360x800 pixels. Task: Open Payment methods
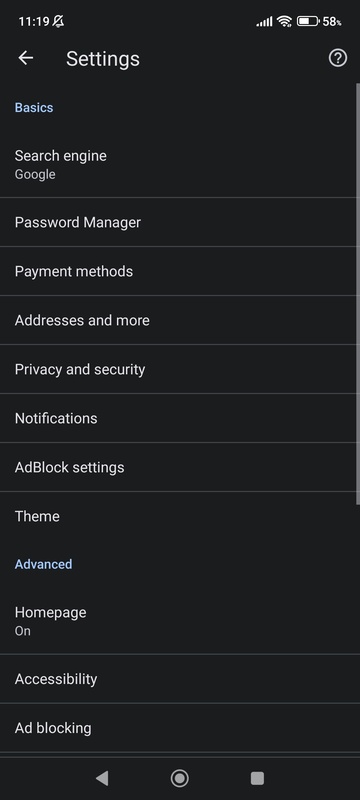(180, 271)
